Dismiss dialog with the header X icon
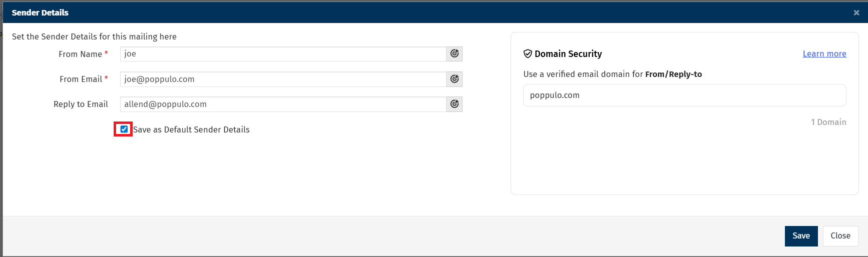Image resolution: width=868 pixels, height=257 pixels. [x=856, y=13]
